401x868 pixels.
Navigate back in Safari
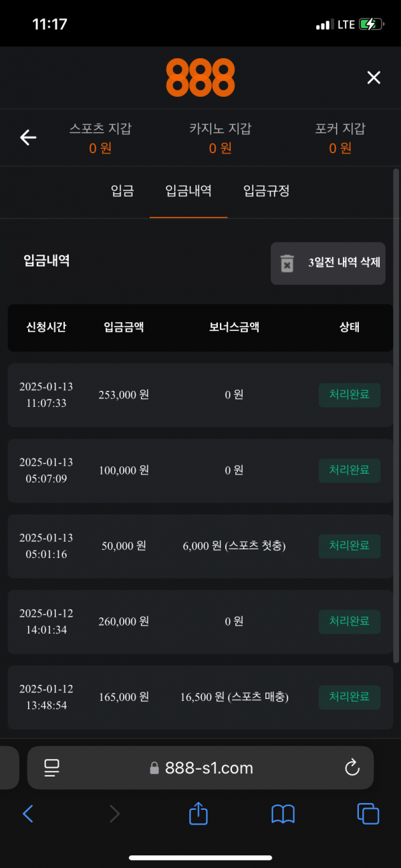tap(28, 813)
